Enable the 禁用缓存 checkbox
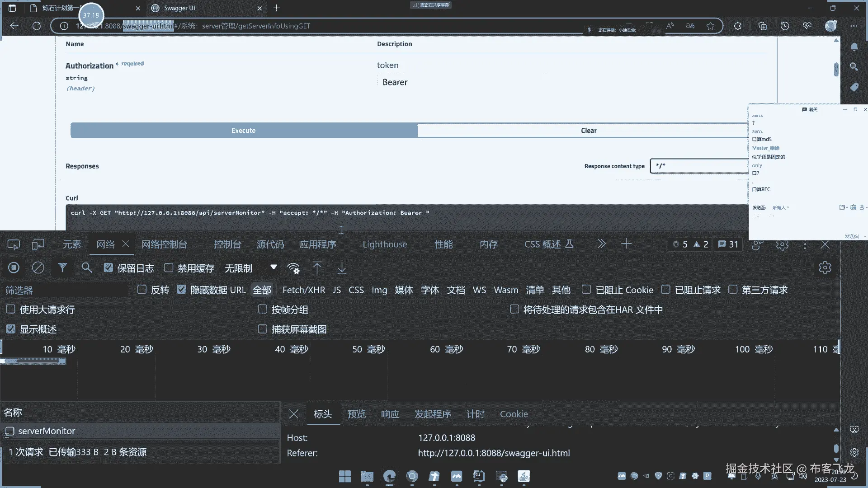 point(169,268)
